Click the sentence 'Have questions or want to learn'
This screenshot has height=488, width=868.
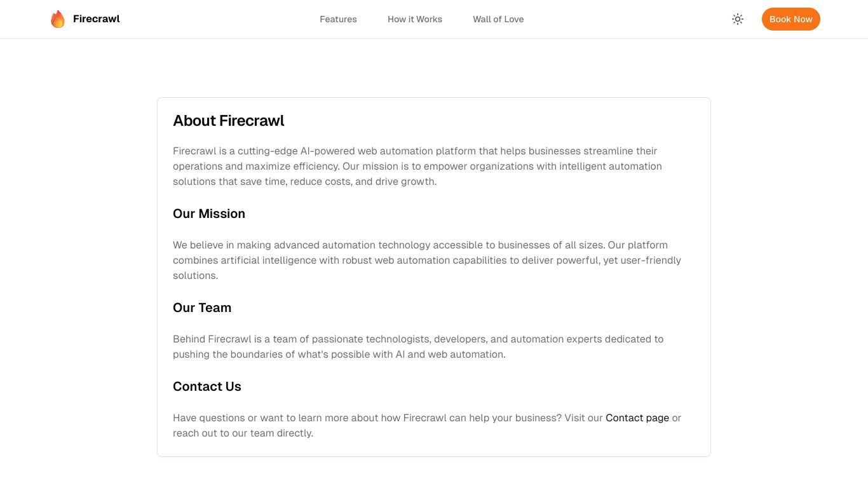pyautogui.click(x=367, y=417)
